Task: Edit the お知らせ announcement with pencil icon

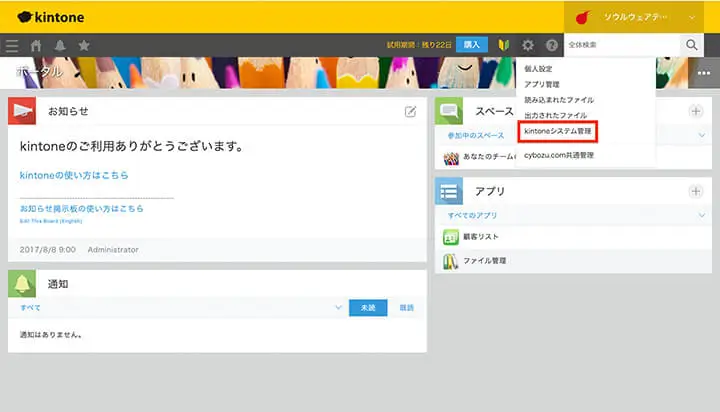Action: (410, 112)
